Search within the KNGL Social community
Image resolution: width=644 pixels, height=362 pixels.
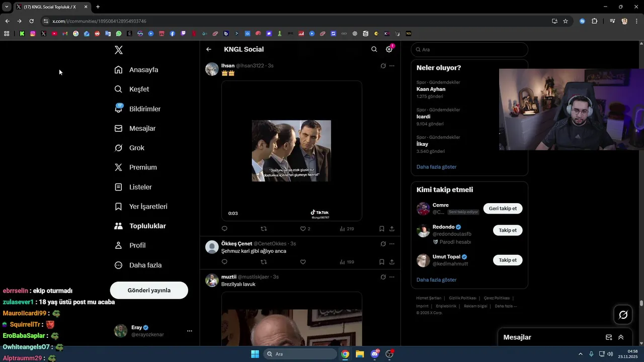click(x=374, y=49)
